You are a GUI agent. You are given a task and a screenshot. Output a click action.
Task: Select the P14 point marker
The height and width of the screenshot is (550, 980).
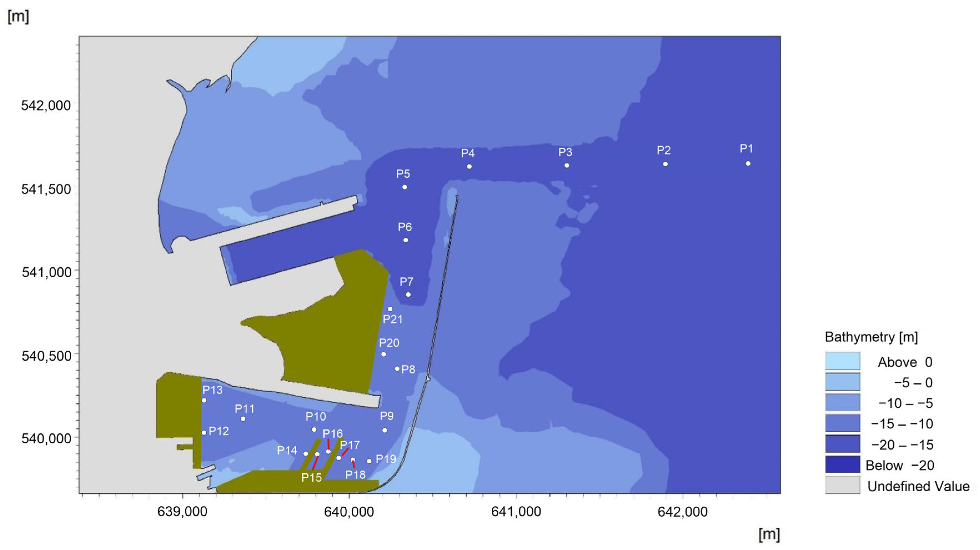click(306, 454)
